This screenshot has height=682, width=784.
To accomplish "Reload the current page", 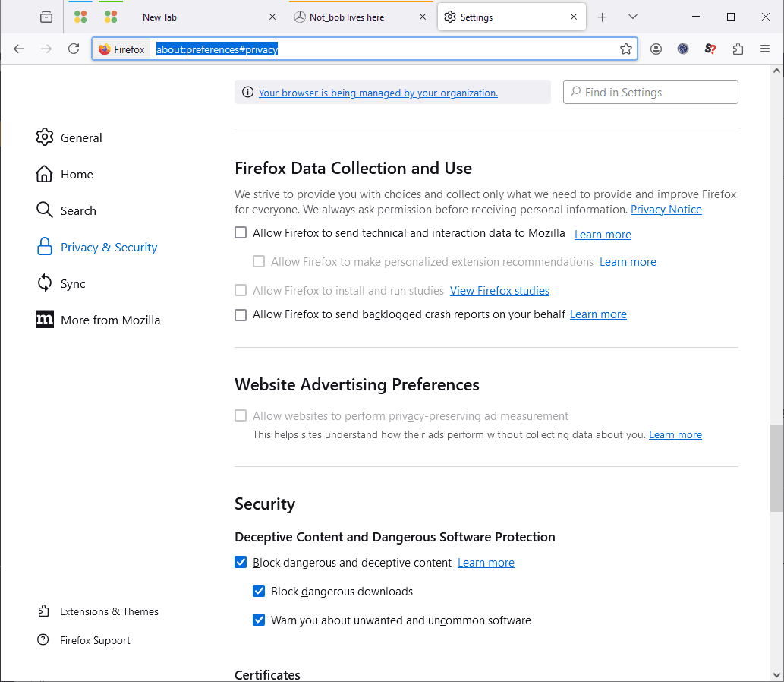I will 74,49.
